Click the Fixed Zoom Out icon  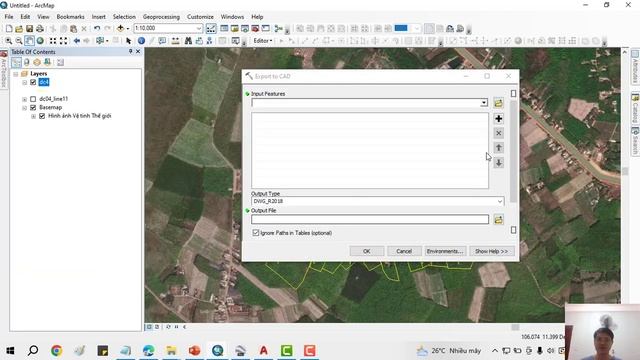pos(63,41)
